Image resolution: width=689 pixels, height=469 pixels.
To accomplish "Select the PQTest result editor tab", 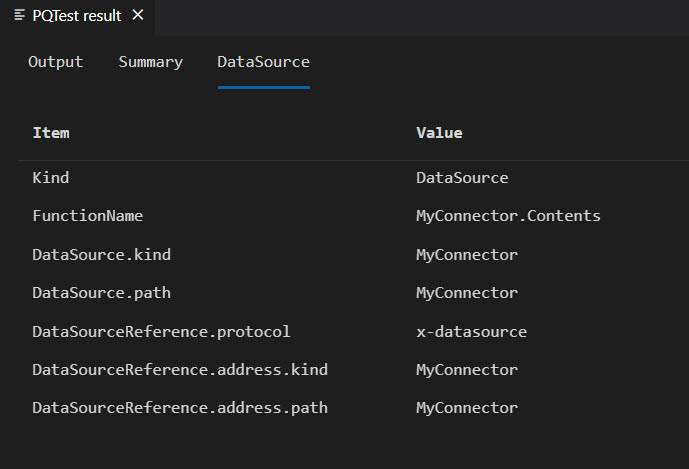I will click(76, 15).
